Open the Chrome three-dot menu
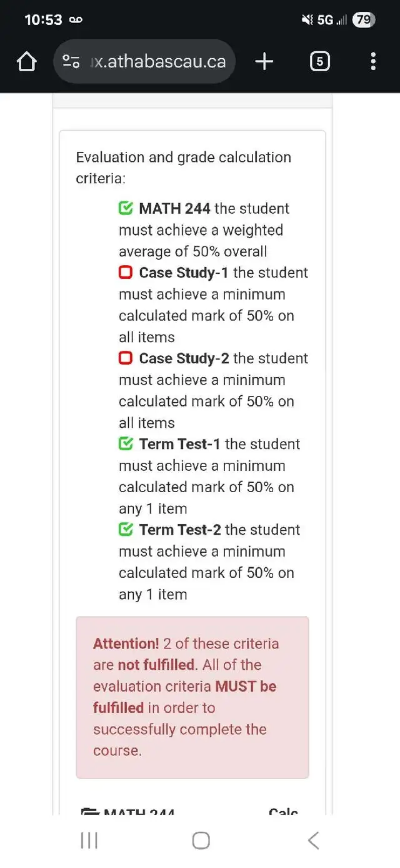The height and width of the screenshot is (868, 400). coord(372,61)
